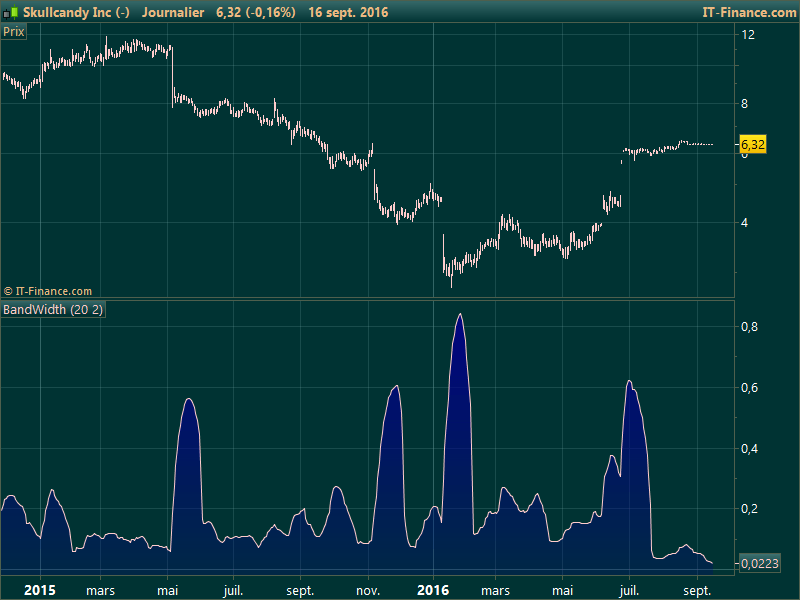Viewport: 800px width, 600px height.
Task: Click the last sept. label at right end
Action: [697, 590]
